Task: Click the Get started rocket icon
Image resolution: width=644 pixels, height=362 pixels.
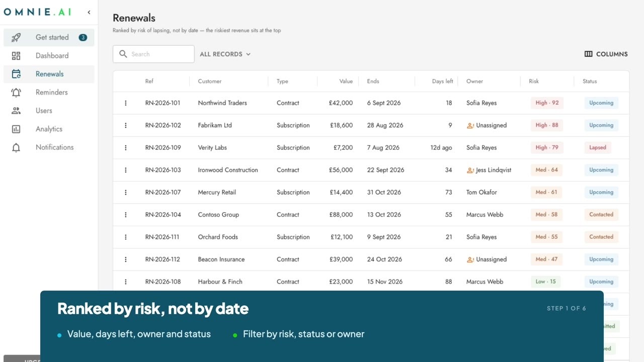Action: point(16,37)
